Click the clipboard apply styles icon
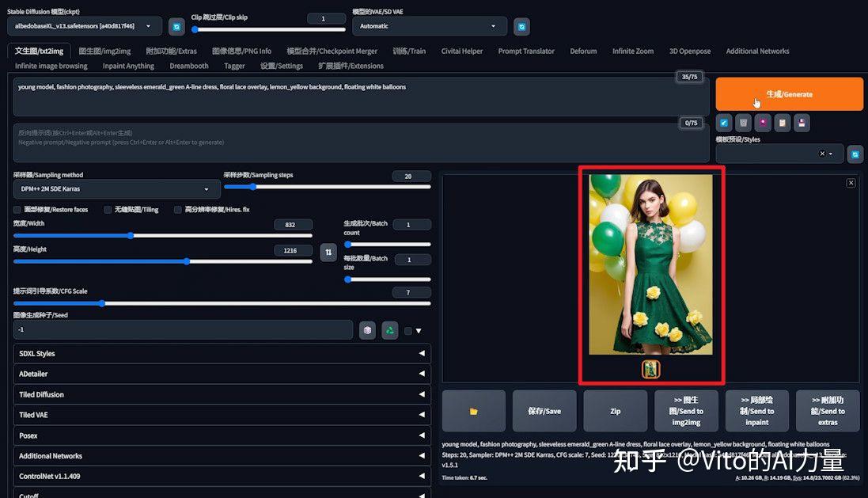Viewport: 868px width, 498px height. coord(783,123)
